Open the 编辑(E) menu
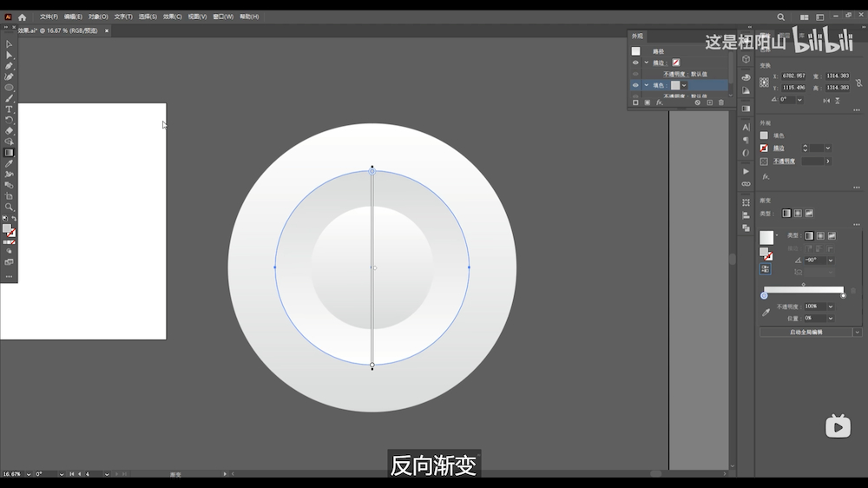The image size is (868, 488). coord(73,17)
